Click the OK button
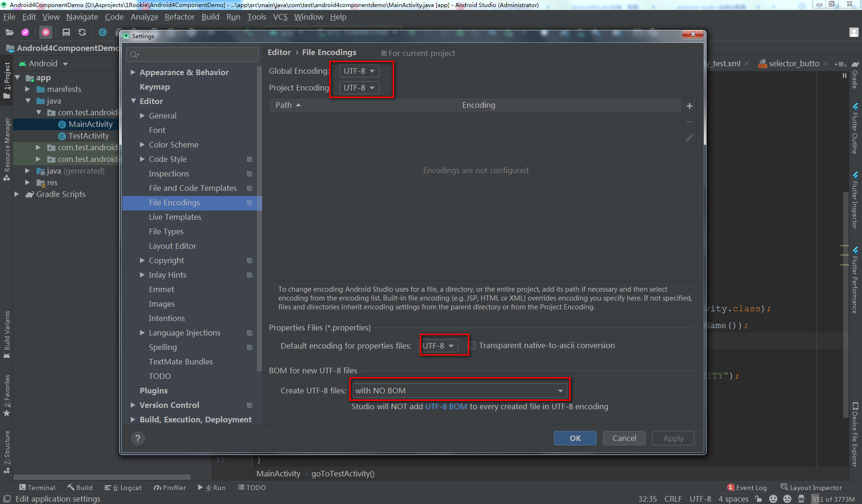The width and height of the screenshot is (862, 504). click(575, 438)
